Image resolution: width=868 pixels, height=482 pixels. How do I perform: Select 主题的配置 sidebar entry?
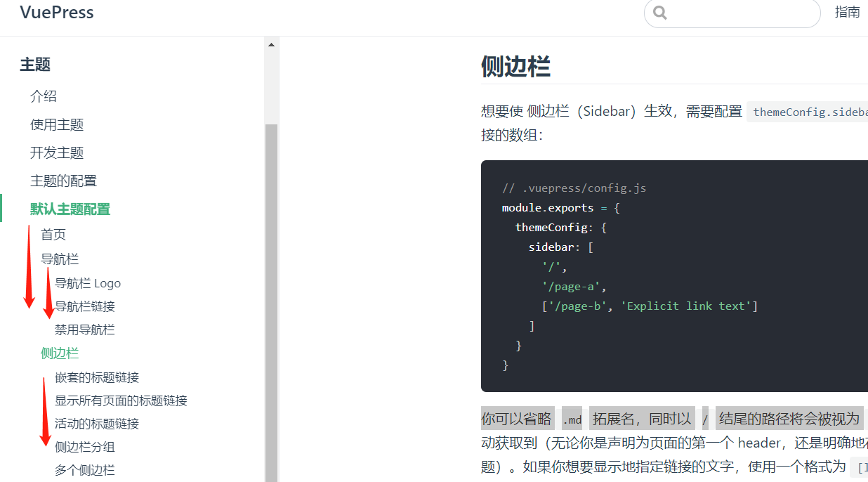(63, 181)
